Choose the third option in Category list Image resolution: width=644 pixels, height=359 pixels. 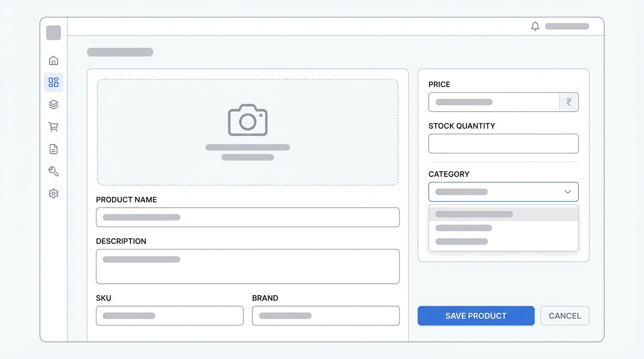pos(504,242)
